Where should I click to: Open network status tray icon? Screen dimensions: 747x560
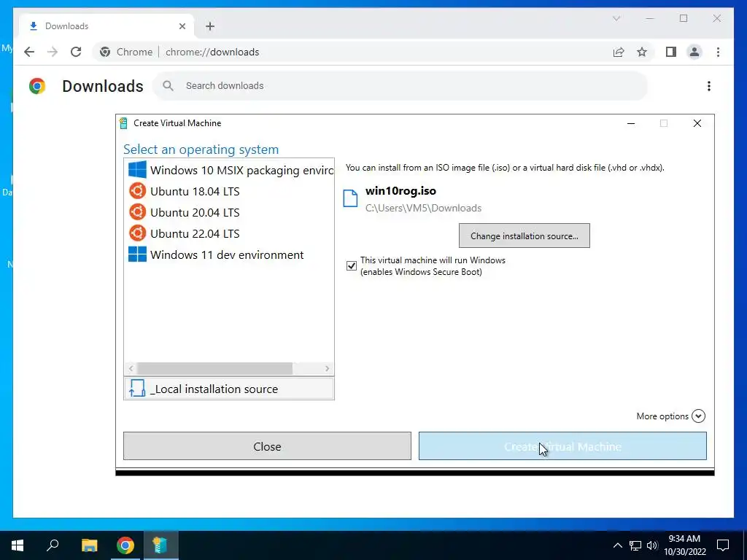tap(635, 545)
